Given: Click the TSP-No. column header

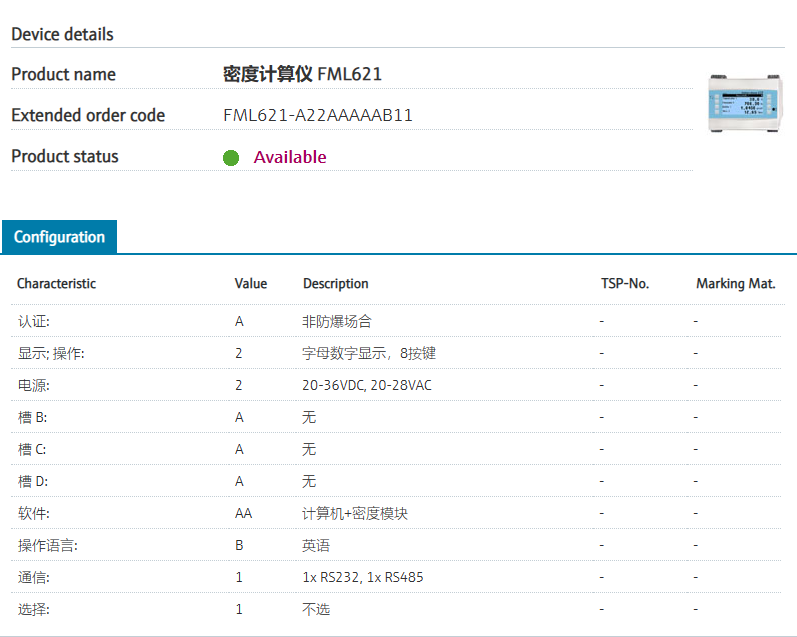Looking at the screenshot, I should point(625,284).
